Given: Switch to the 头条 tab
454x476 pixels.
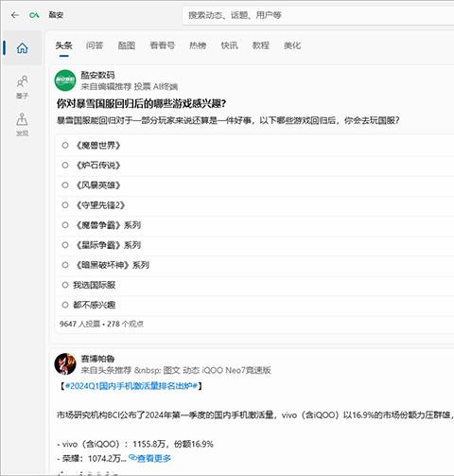Looking at the screenshot, I should [x=63, y=45].
